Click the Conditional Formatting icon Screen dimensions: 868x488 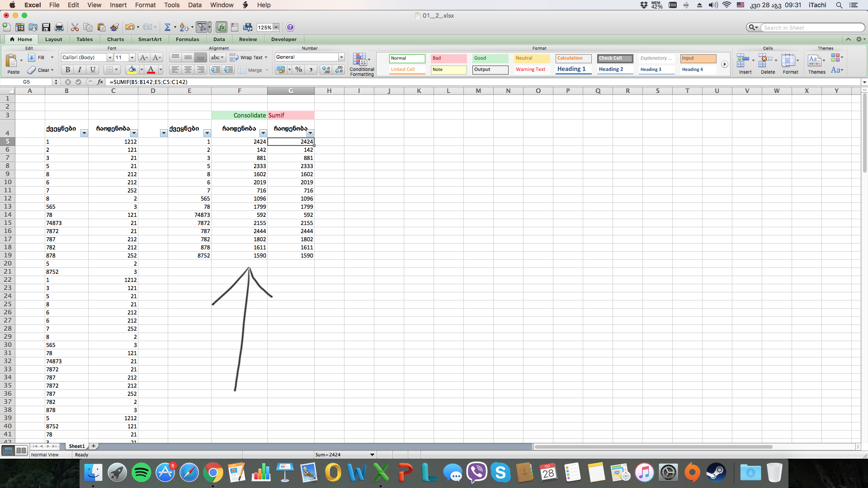point(360,60)
